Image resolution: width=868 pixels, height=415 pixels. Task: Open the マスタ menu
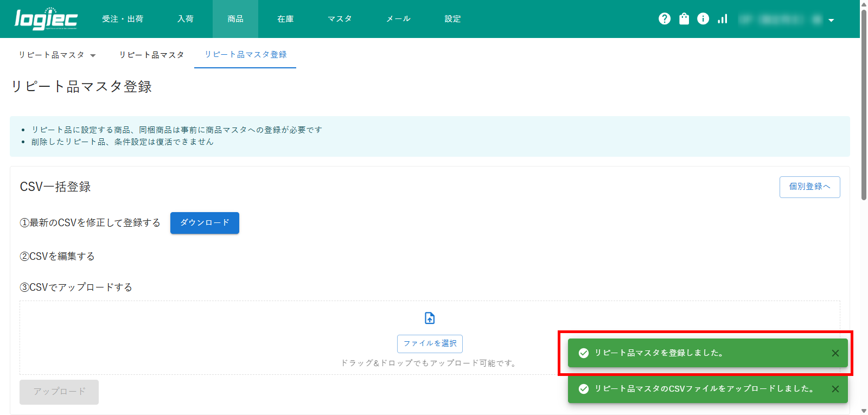pos(340,19)
